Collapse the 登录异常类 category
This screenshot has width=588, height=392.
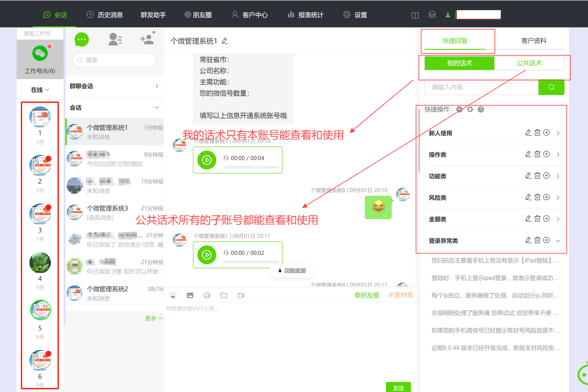coord(558,241)
